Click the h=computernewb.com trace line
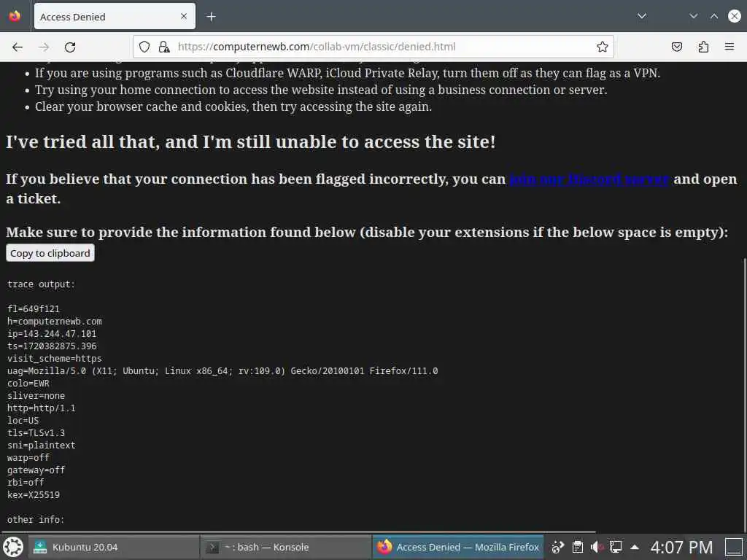The image size is (747, 560). pos(54,322)
